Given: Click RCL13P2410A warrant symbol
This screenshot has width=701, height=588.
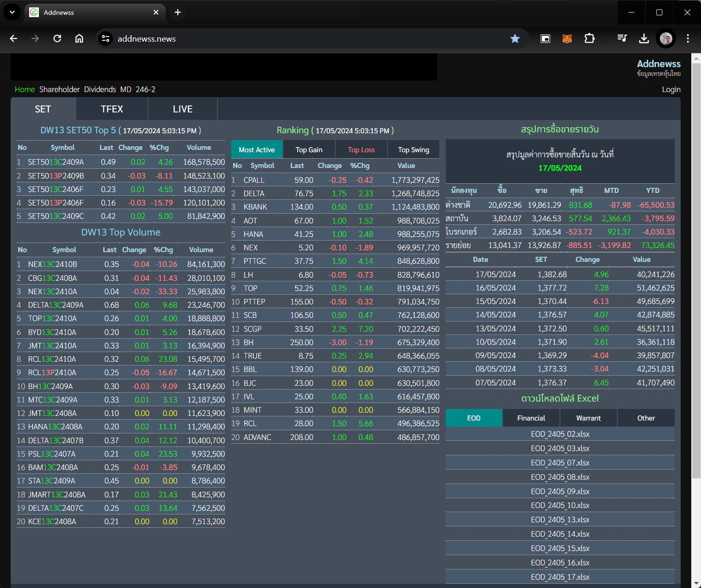Looking at the screenshot, I should [x=52, y=372].
